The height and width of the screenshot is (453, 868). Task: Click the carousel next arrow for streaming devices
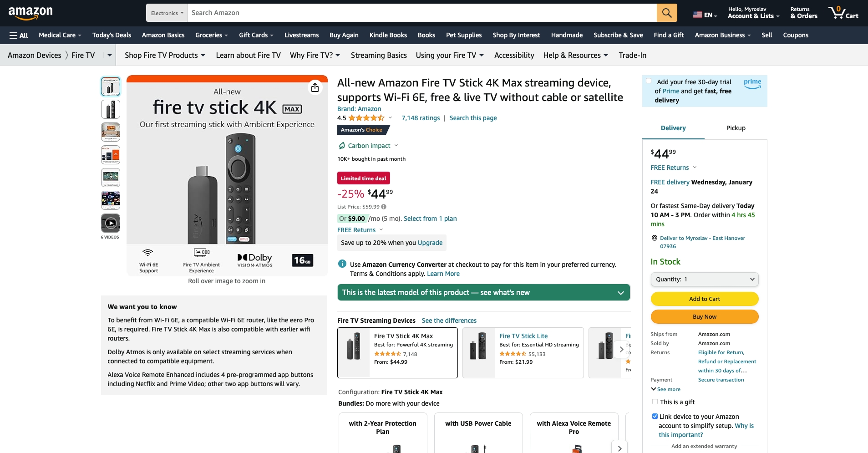tap(621, 350)
